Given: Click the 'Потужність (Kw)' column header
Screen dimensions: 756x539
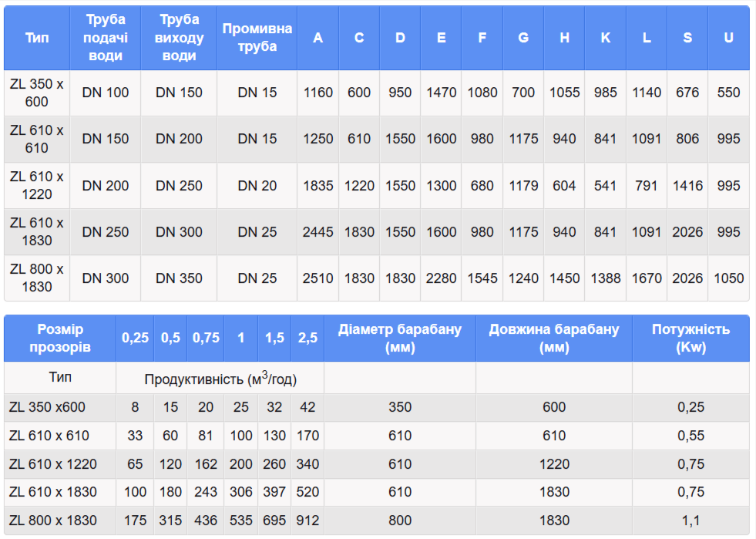Looking at the screenshot, I should click(690, 339).
